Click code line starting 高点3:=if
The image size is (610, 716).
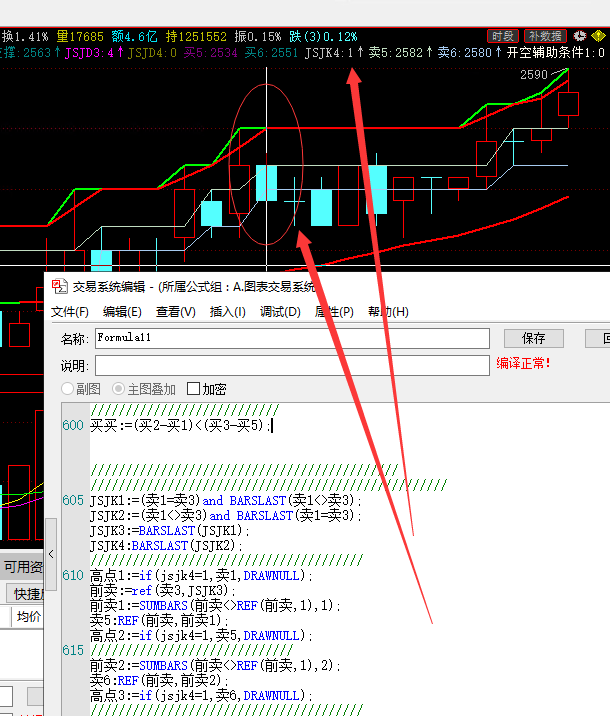tap(201, 695)
